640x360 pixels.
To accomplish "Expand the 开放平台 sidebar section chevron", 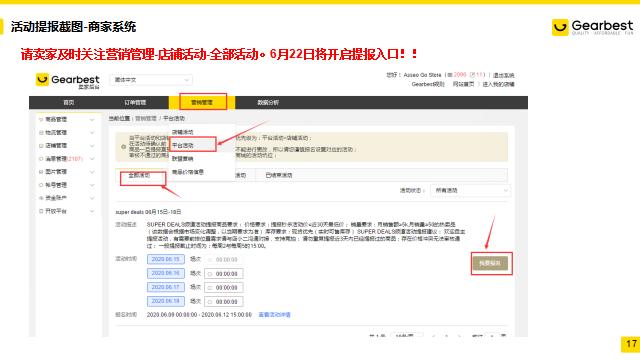I will tap(92, 211).
